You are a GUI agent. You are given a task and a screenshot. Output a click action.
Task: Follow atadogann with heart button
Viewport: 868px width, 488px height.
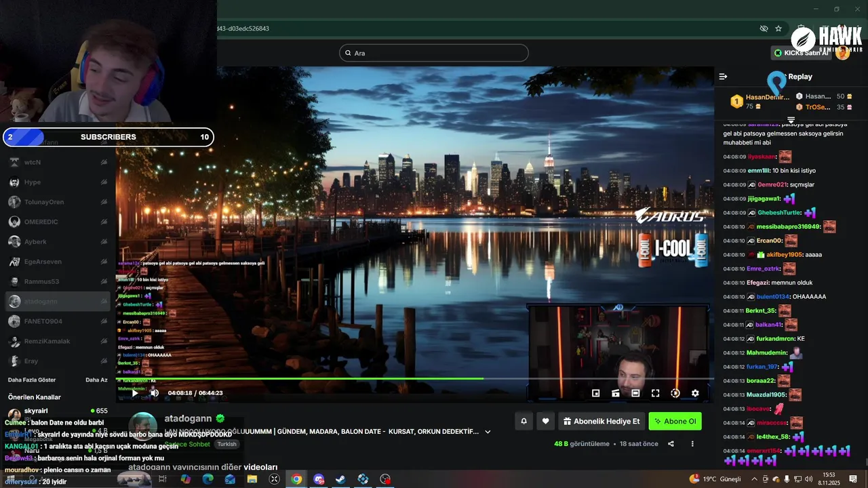[546, 421]
